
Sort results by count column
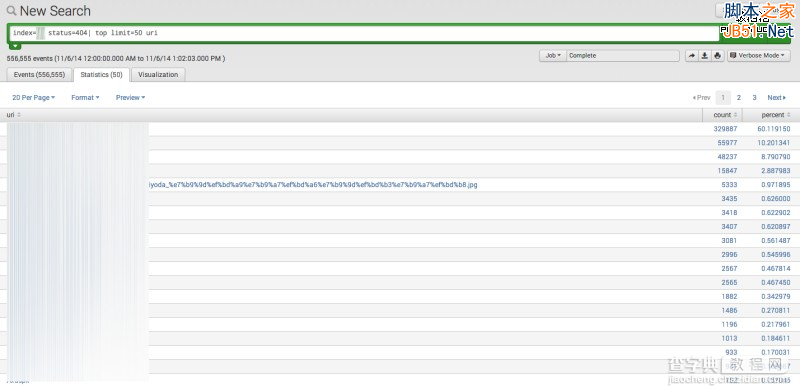pyautogui.click(x=725, y=115)
